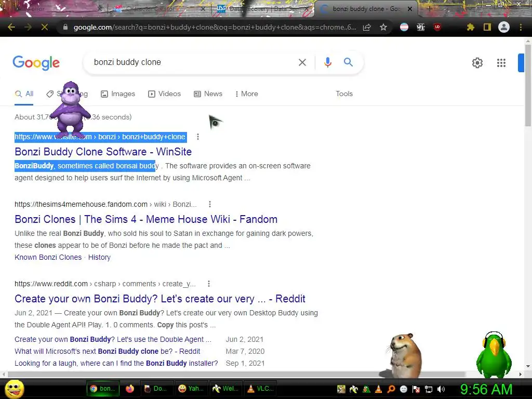
Task: Open the search Tools options
Action: (x=344, y=94)
